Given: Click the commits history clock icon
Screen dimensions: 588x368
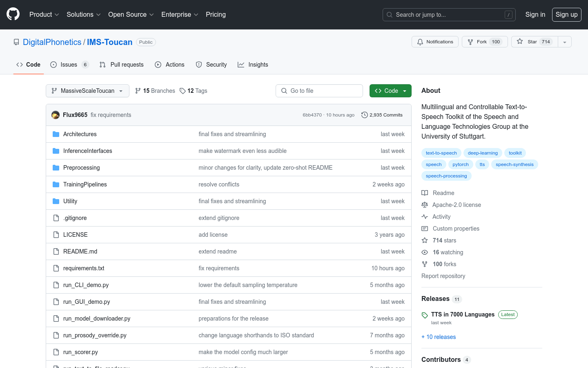Looking at the screenshot, I should [x=364, y=115].
